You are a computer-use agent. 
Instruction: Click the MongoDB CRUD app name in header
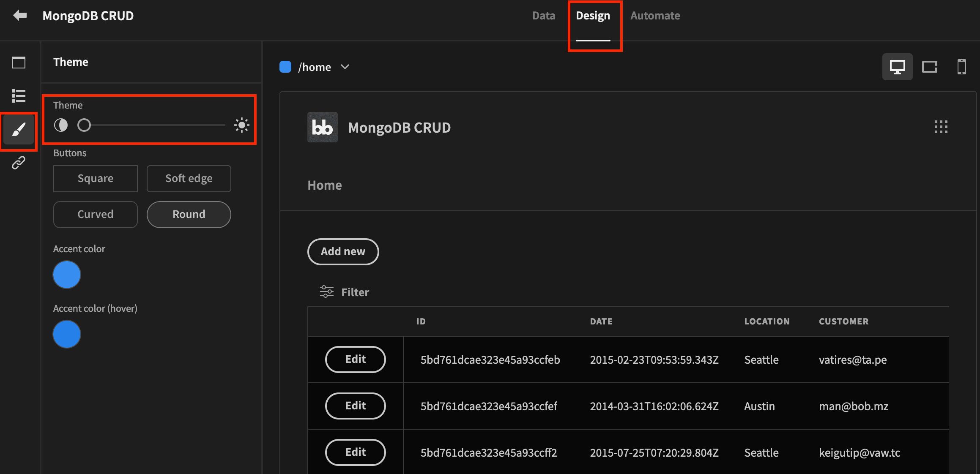pos(88,16)
